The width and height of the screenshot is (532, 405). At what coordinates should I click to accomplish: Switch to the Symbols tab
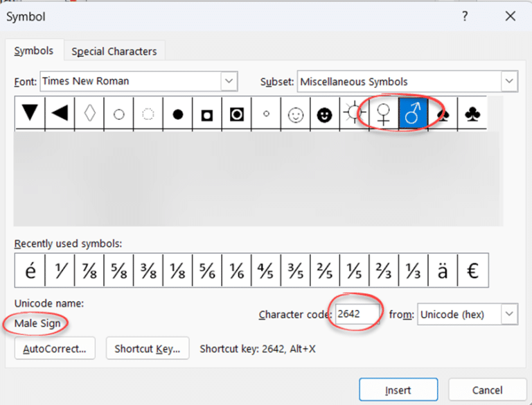34,51
